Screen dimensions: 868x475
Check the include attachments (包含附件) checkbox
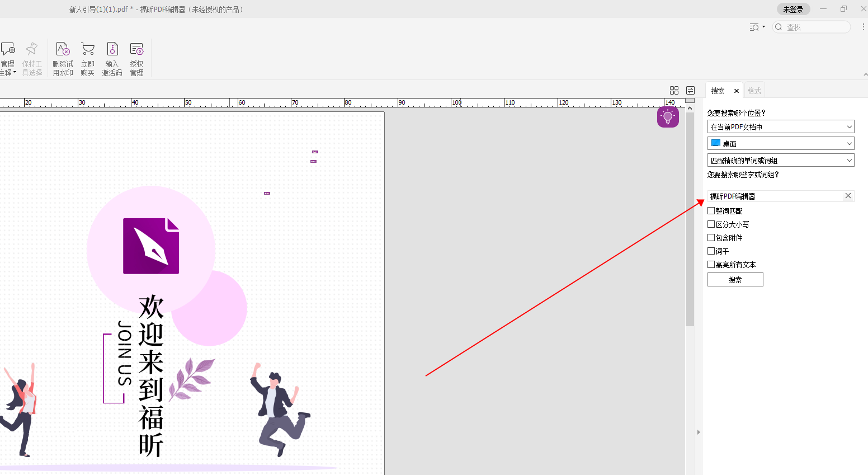tap(711, 238)
